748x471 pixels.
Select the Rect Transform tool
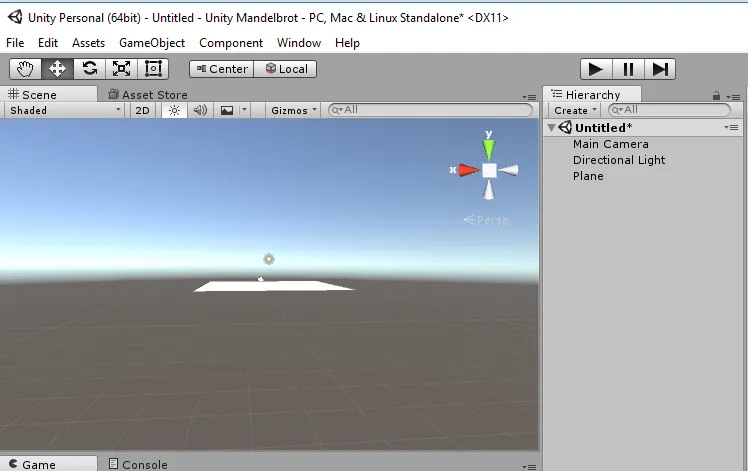[x=153, y=69]
